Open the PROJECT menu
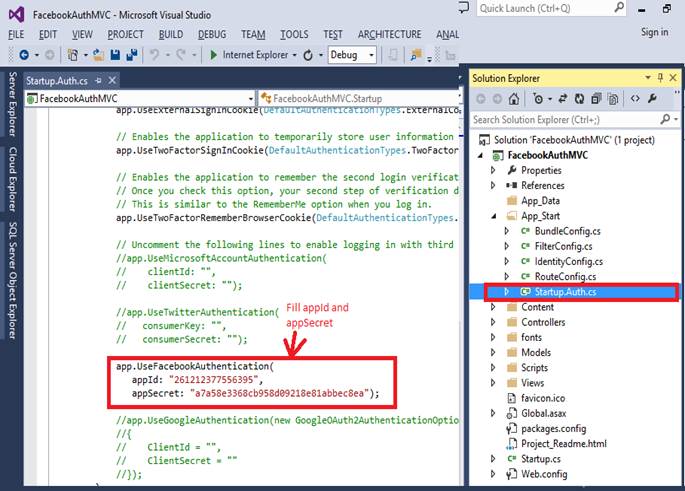The image size is (685, 491). [125, 35]
